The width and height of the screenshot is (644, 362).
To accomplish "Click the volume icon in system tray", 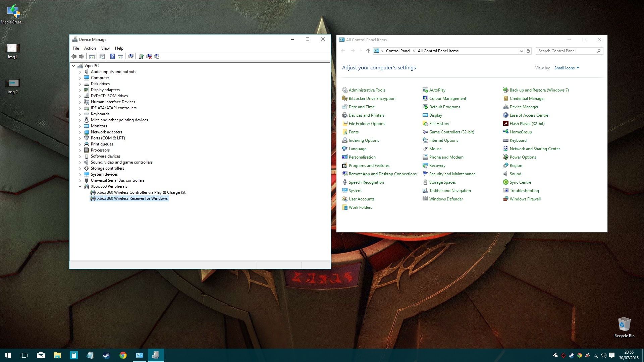I will tap(604, 355).
